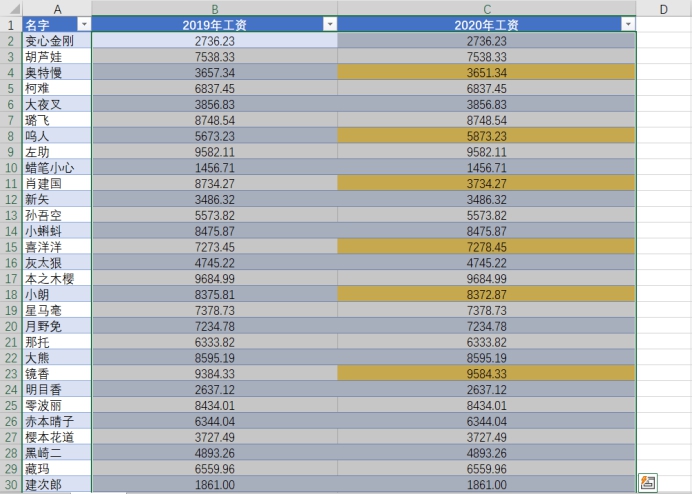
Task: Select the name cell 璐飞
Action: (57, 120)
